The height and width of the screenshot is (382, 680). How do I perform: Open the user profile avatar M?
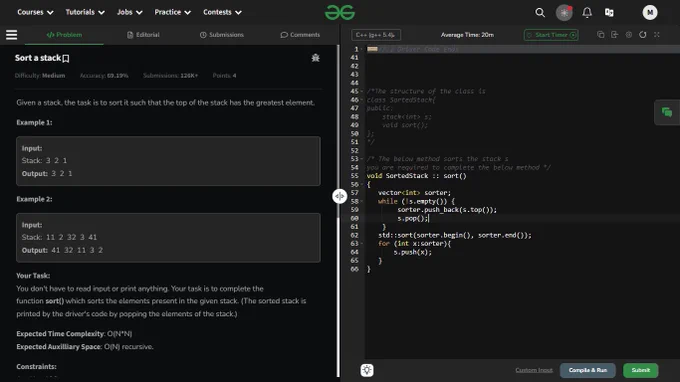pyautogui.click(x=650, y=13)
